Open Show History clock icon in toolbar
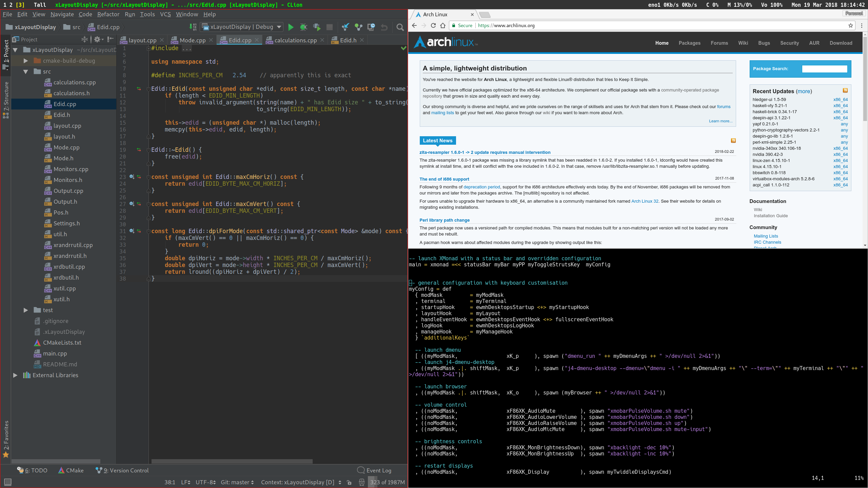This screenshot has width=868, height=488. click(x=371, y=27)
